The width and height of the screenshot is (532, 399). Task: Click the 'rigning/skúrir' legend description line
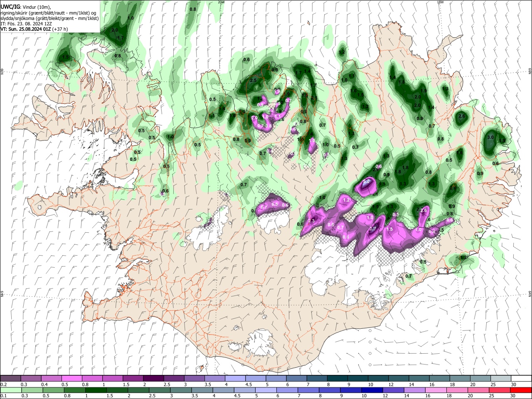48,13
